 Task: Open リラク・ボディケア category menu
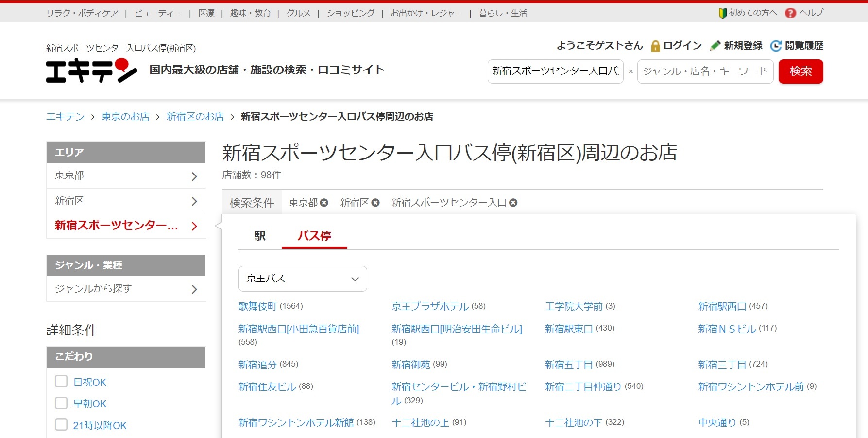click(82, 13)
